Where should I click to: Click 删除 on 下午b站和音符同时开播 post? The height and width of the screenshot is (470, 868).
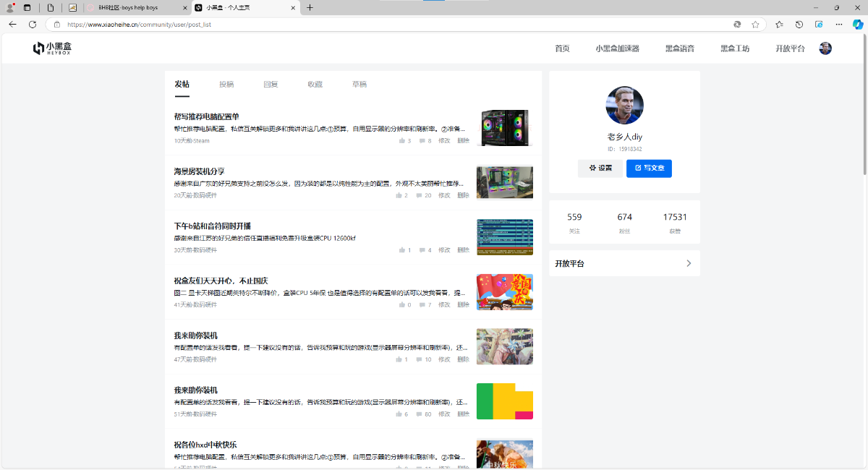tap(464, 250)
